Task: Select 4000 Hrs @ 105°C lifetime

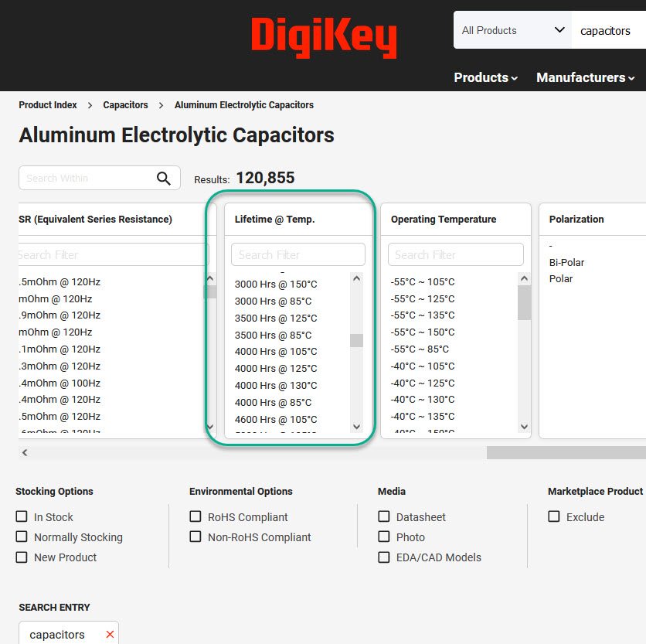Action: 276,352
